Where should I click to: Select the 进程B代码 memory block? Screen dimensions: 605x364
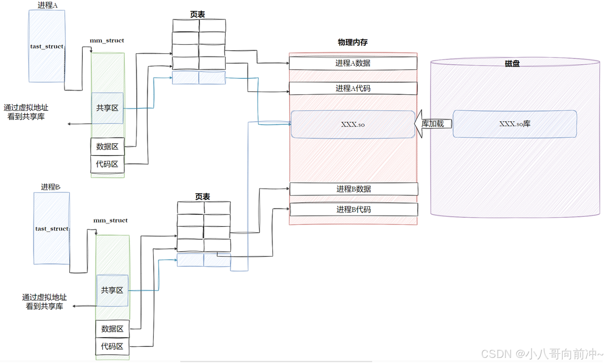coord(354,209)
